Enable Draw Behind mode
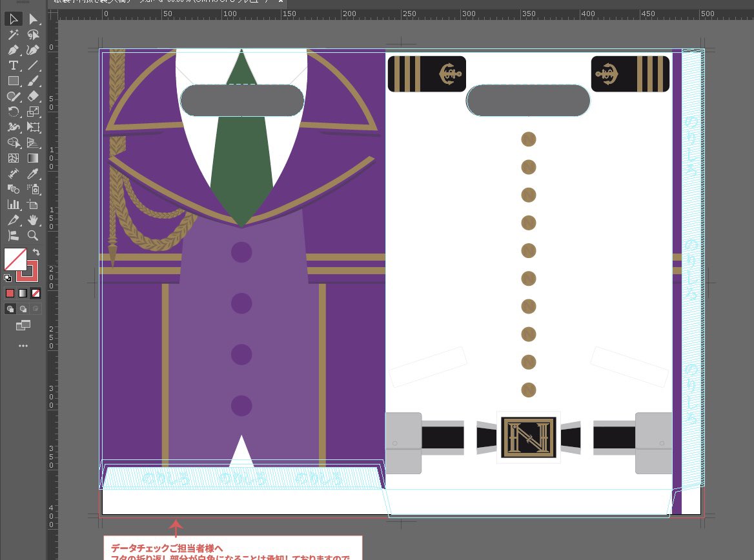This screenshot has width=754, height=560. tap(23, 308)
